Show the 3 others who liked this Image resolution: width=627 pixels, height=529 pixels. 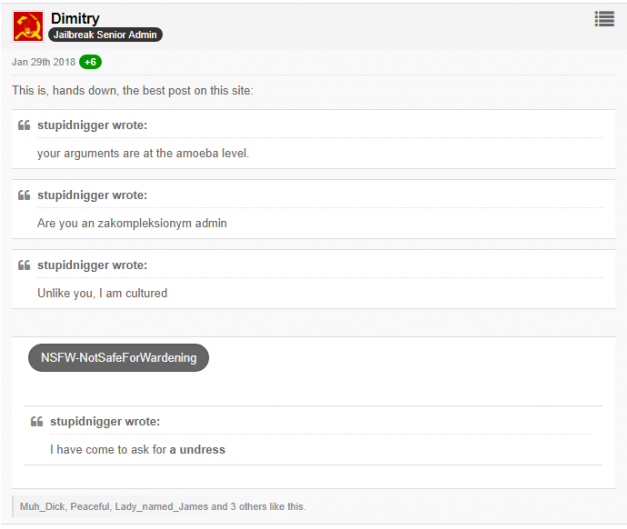pos(247,507)
